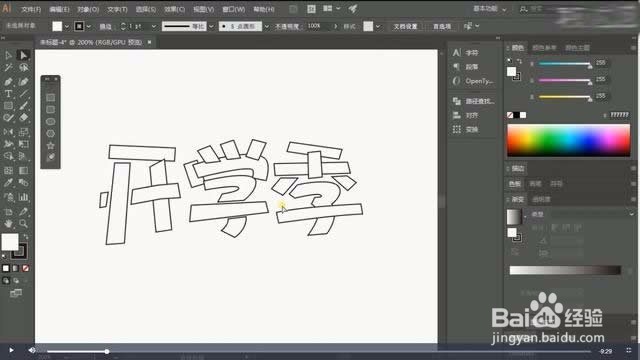Viewport: 640px width, 360px height.
Task: Select the Eyedropper tool
Action: point(8,182)
